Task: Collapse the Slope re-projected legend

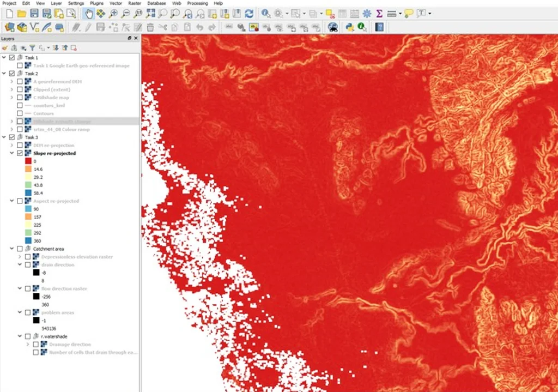Action: click(12, 153)
